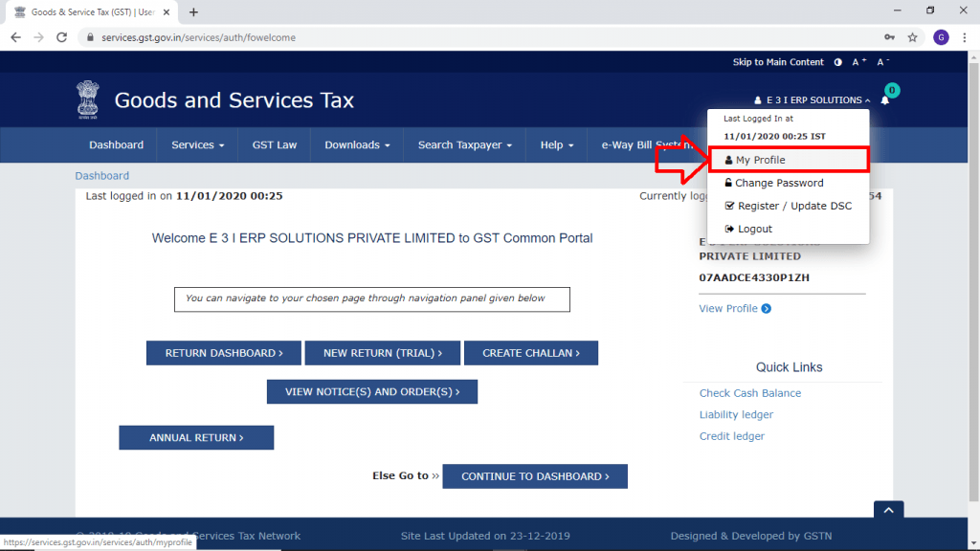Click the Goods and Services Tax title

[x=234, y=99]
